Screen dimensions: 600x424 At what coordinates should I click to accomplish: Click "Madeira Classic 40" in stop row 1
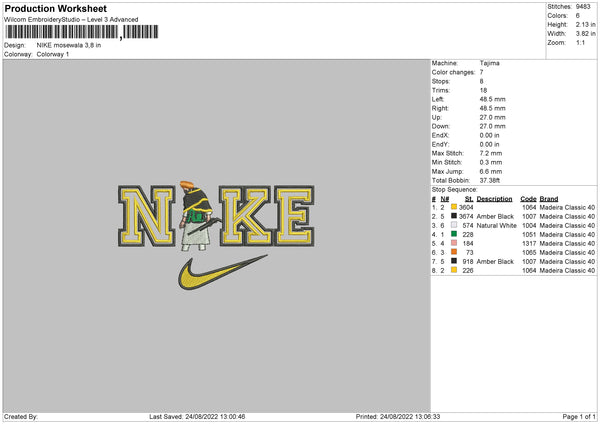click(x=567, y=207)
